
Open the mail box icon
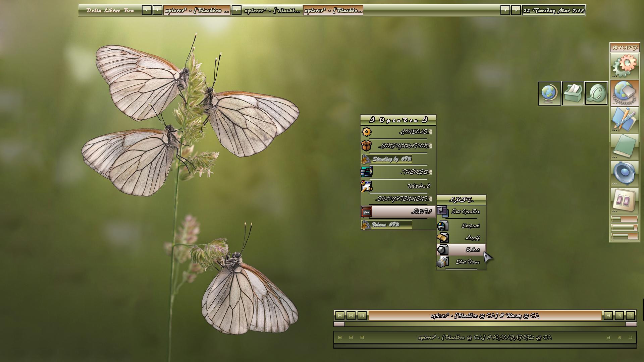(x=573, y=93)
